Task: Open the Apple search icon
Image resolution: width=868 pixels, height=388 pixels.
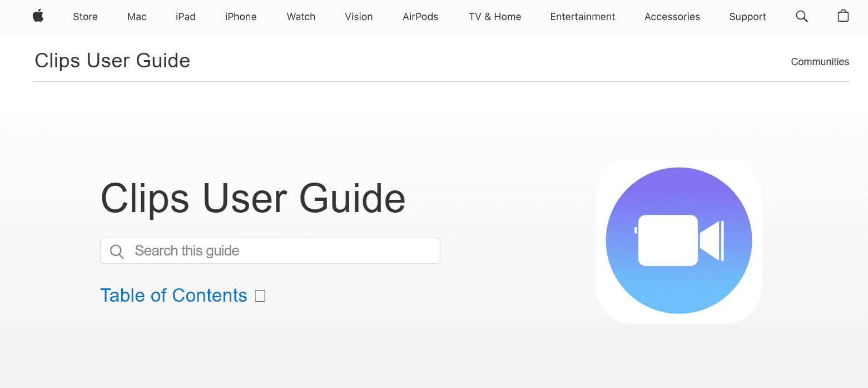Action: tap(801, 16)
